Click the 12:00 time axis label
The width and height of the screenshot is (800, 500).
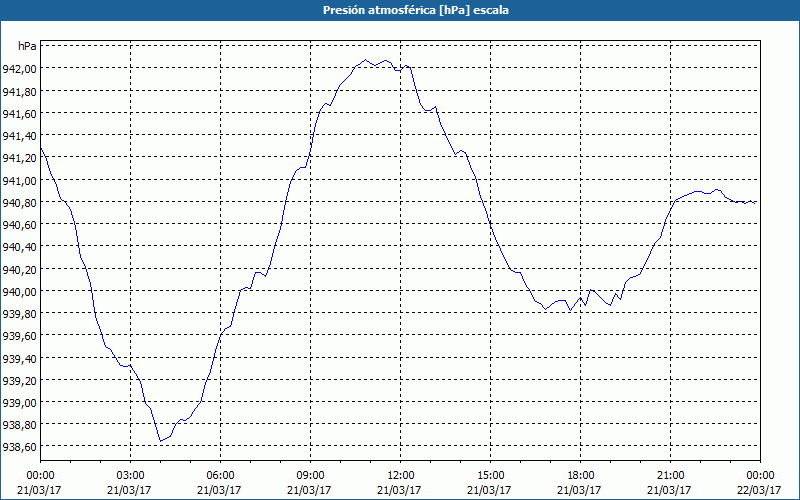pos(401,476)
